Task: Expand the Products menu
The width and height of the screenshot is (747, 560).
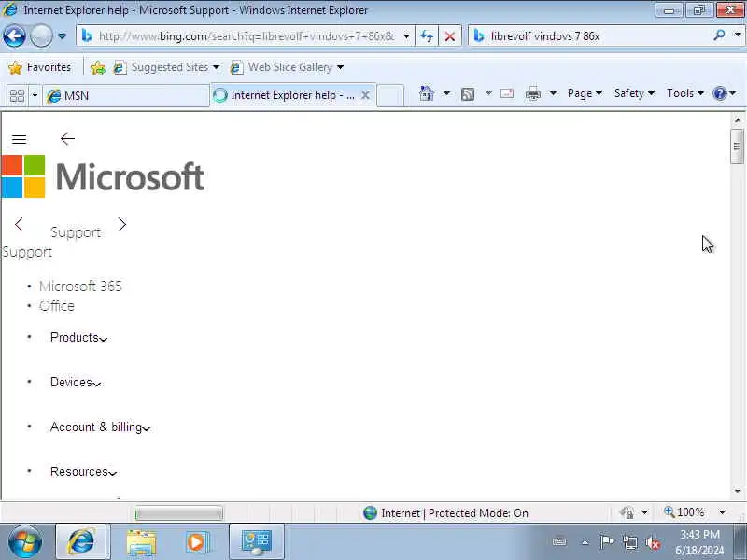Action: pyautogui.click(x=78, y=337)
